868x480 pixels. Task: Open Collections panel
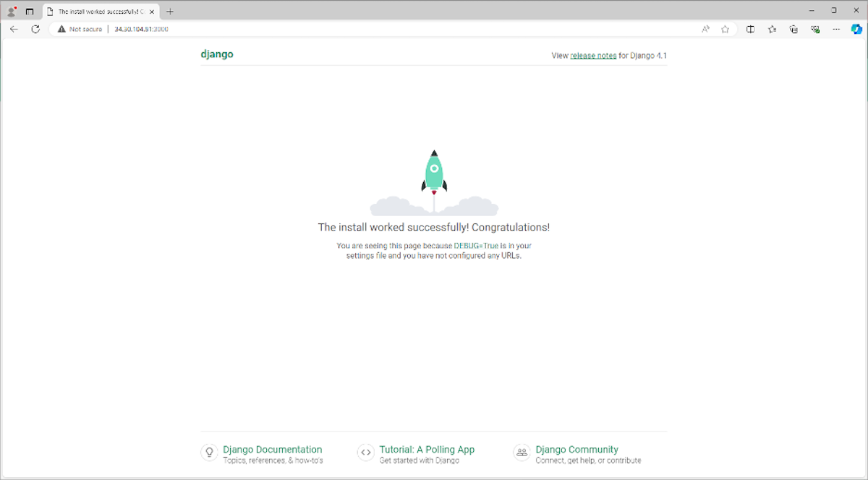(x=793, y=29)
